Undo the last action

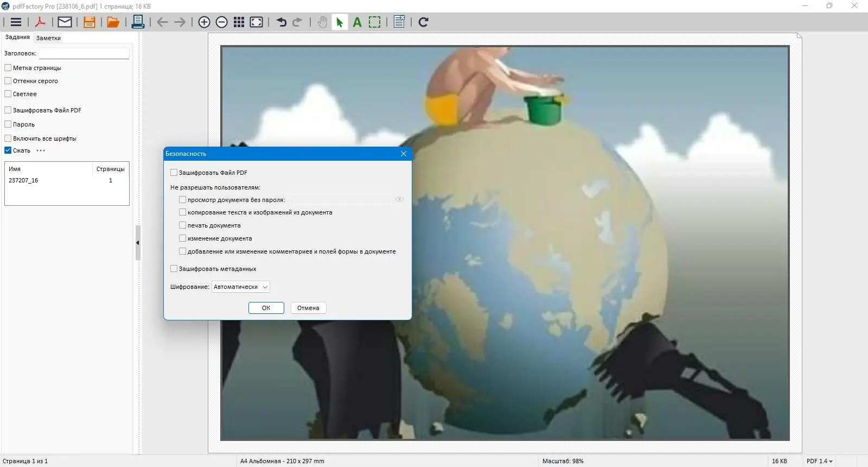pos(281,22)
